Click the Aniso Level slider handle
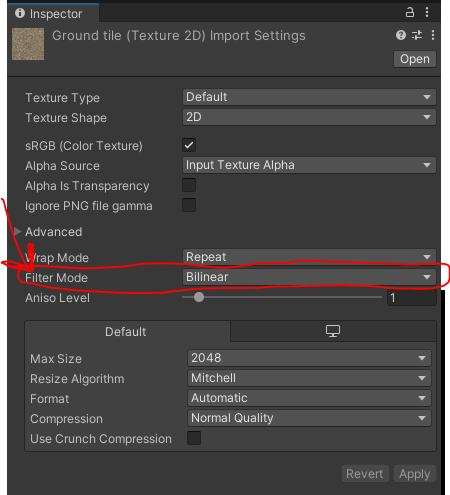The height and width of the screenshot is (495, 450). click(x=199, y=297)
